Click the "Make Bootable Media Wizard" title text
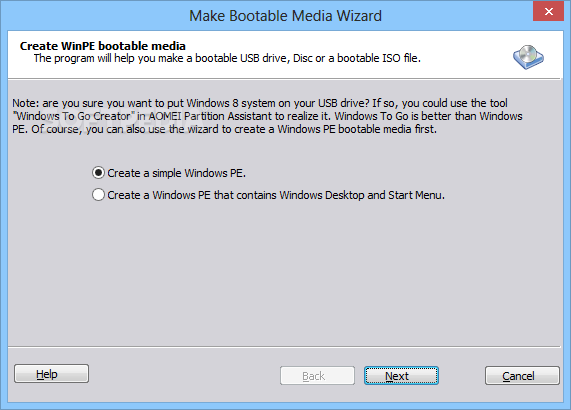 point(286,16)
